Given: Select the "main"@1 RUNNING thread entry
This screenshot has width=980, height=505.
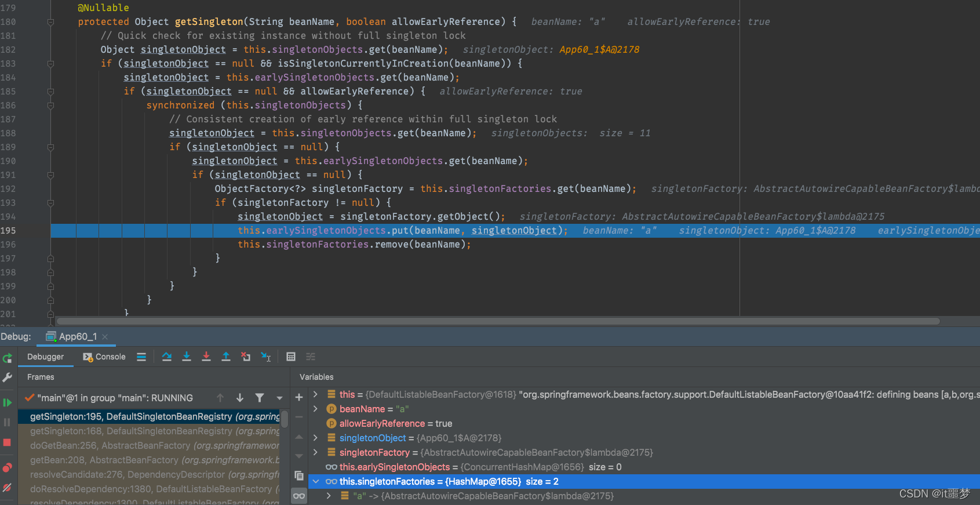Looking at the screenshot, I should (x=115, y=398).
